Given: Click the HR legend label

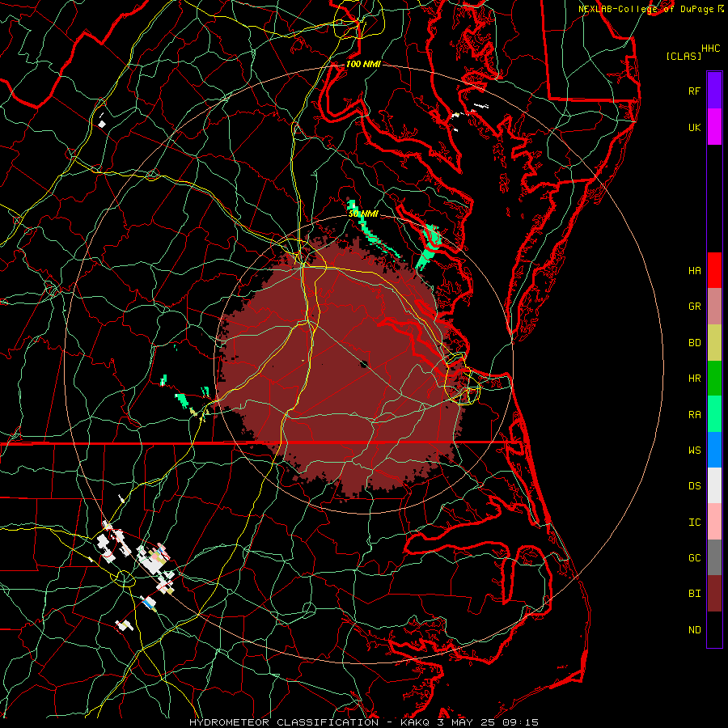Looking at the screenshot, I should pyautogui.click(x=694, y=379).
